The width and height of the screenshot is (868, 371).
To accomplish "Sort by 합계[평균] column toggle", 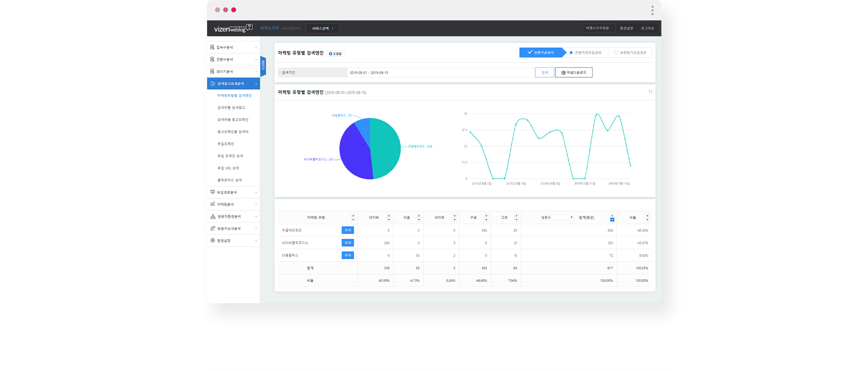I will pyautogui.click(x=612, y=218).
